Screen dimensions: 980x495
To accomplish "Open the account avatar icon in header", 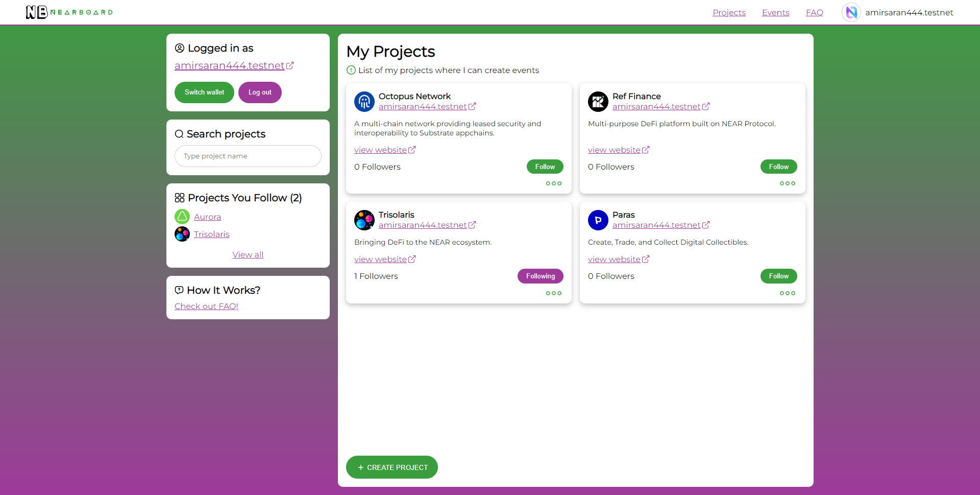I will tap(851, 12).
